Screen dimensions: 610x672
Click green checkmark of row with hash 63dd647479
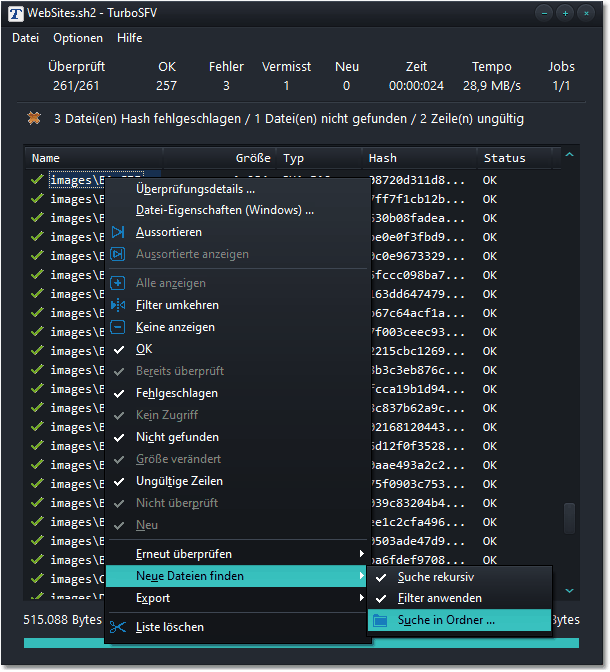pyautogui.click(x=37, y=294)
